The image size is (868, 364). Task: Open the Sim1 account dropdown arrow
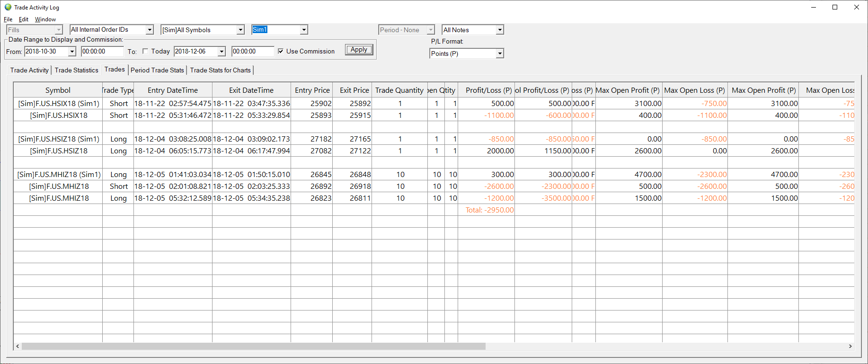click(304, 30)
